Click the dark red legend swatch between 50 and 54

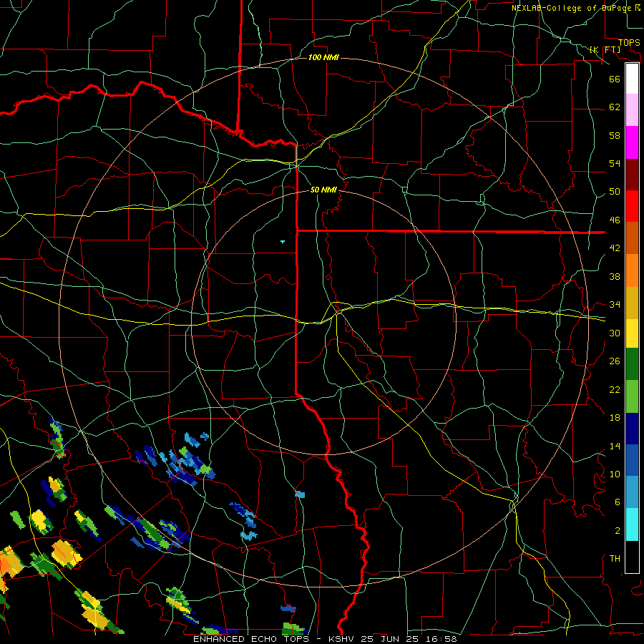pos(632,174)
